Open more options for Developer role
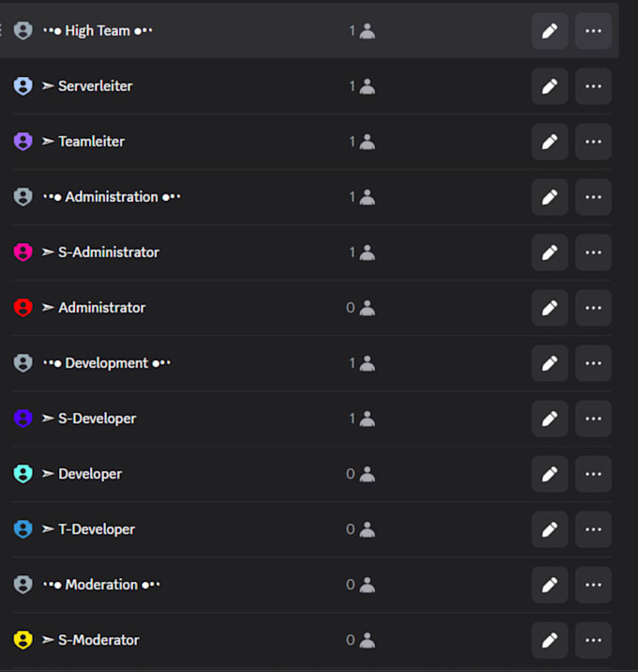The image size is (638, 672). point(593,474)
